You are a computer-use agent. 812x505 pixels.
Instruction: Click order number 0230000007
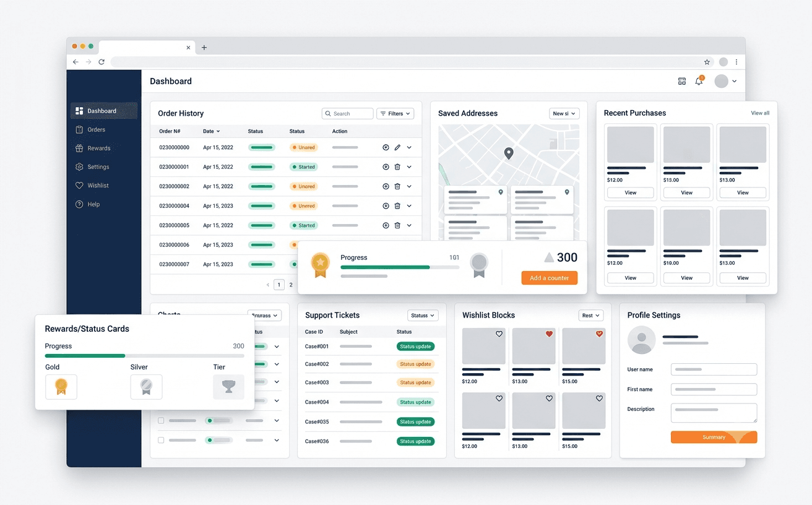pyautogui.click(x=174, y=264)
